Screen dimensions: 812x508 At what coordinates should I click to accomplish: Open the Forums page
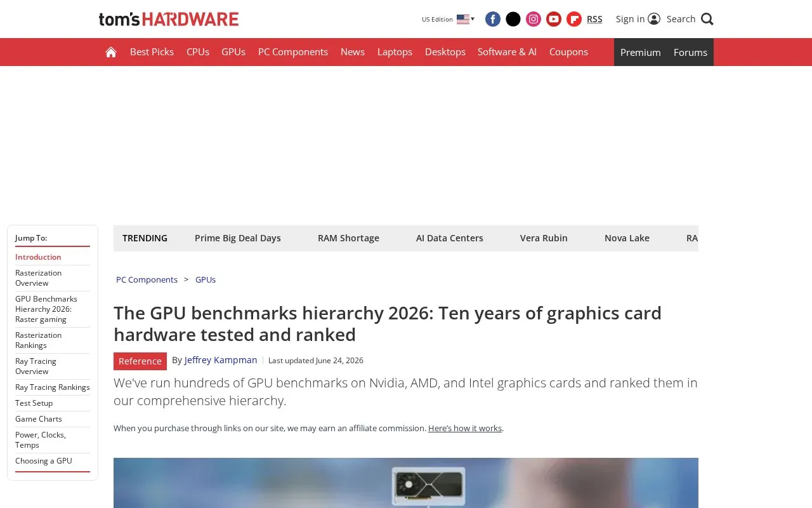point(690,52)
